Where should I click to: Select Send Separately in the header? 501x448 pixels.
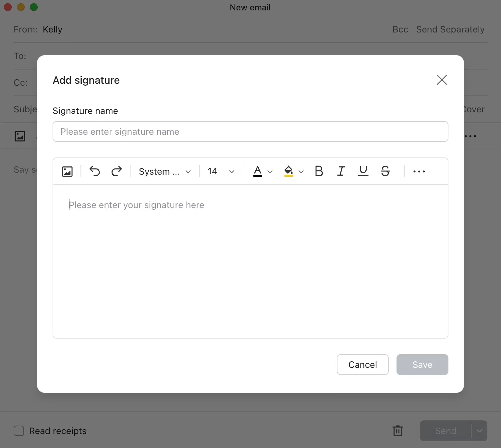[x=450, y=29]
